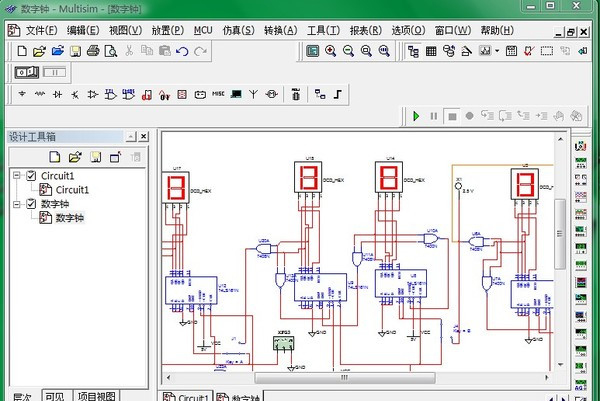Place an indicator component
The height and width of the screenshot is (401, 600).
pyautogui.click(x=182, y=94)
